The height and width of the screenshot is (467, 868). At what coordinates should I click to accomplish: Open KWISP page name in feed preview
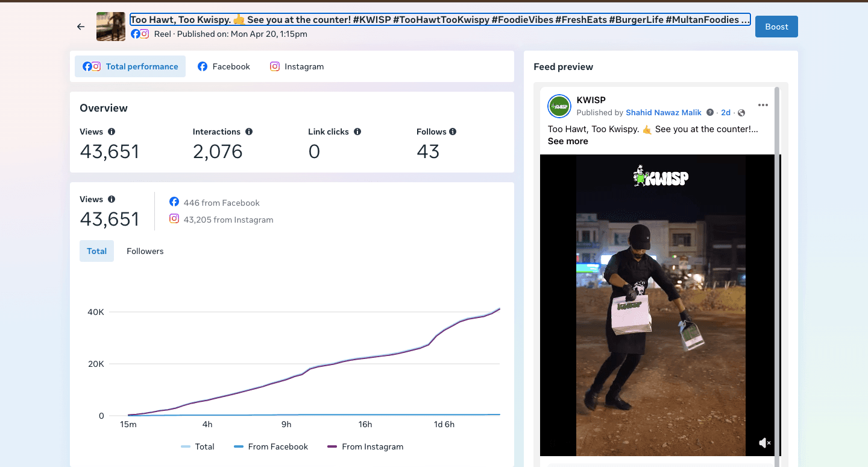click(x=591, y=100)
